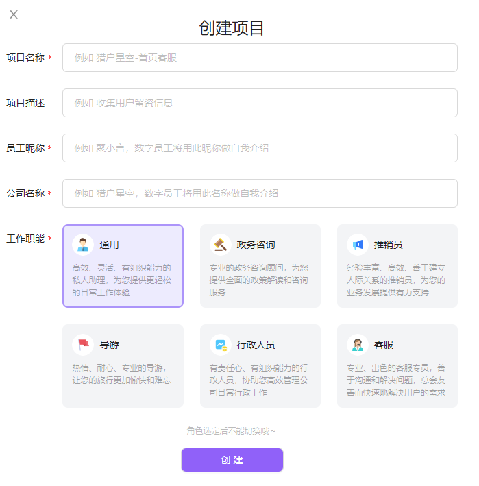479x486 pixels.
Task: Choose the 行政人员 role title
Action: tap(256, 345)
